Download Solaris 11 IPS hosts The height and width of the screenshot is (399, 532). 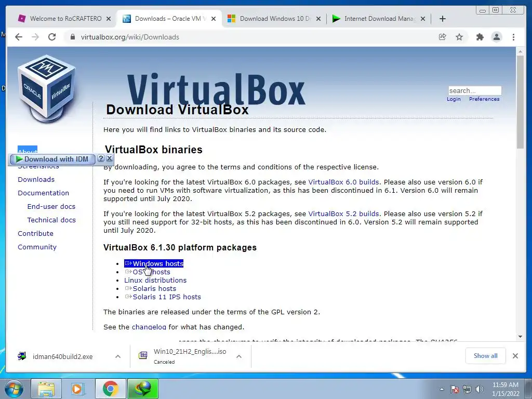pos(163,297)
